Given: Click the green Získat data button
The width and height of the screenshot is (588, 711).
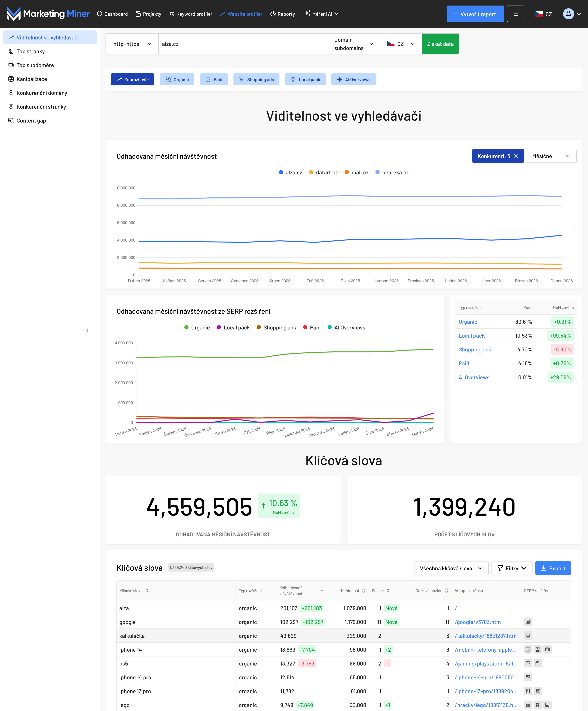Looking at the screenshot, I should 440,44.
